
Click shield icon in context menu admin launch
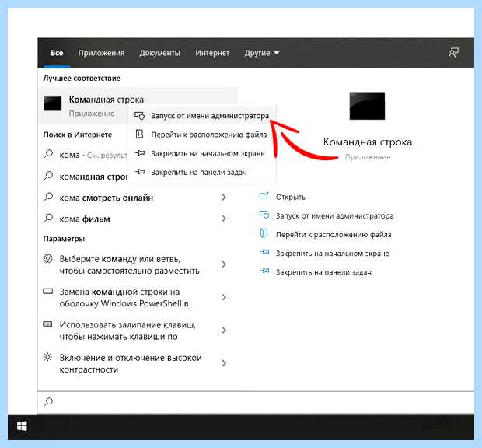coord(140,116)
